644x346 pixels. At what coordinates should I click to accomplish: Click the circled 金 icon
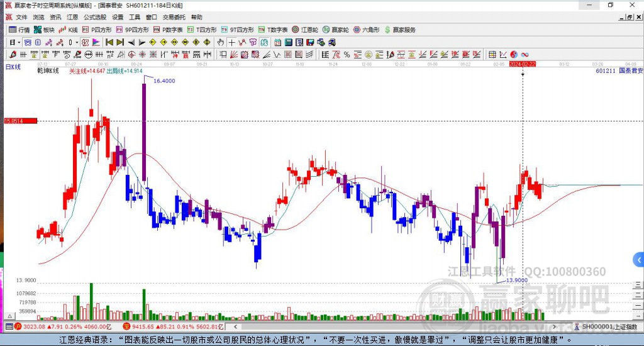(x=369, y=54)
